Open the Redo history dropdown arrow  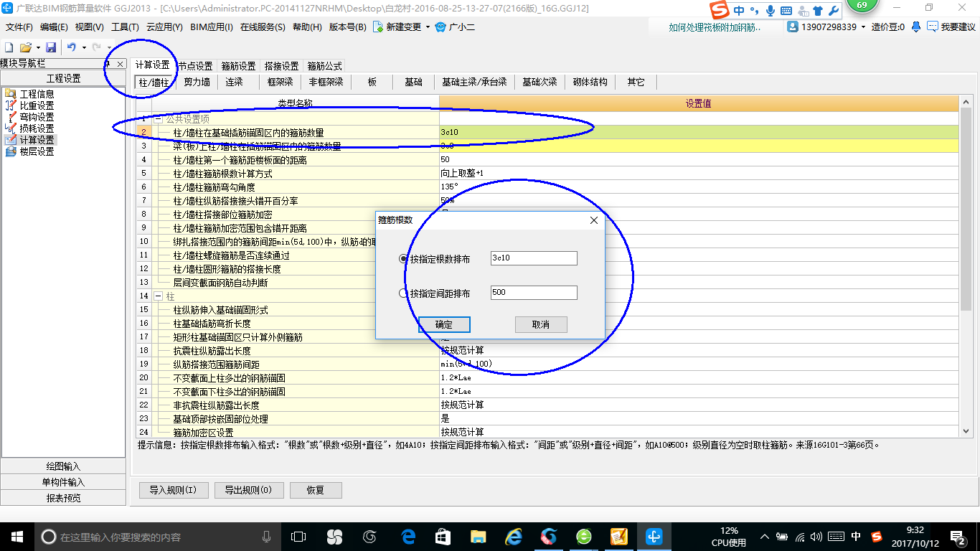point(108,47)
